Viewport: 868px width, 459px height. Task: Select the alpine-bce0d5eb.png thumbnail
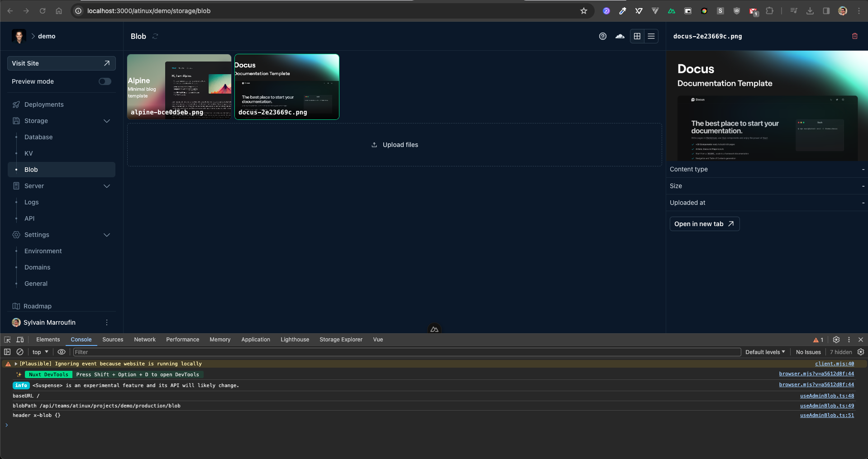click(x=179, y=87)
